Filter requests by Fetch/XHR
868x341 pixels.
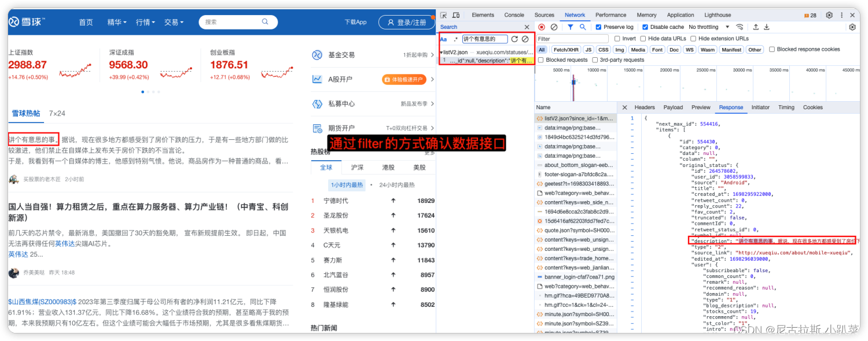(x=565, y=50)
